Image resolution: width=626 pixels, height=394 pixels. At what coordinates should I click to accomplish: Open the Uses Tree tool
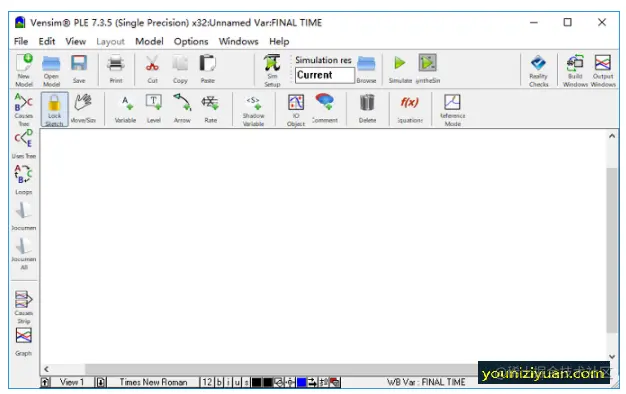coord(24,144)
